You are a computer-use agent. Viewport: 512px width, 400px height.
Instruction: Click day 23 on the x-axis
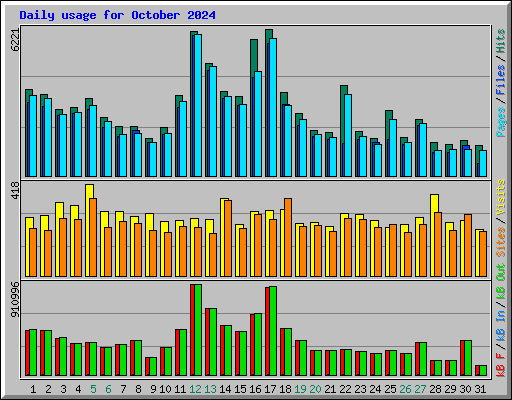tap(360, 389)
